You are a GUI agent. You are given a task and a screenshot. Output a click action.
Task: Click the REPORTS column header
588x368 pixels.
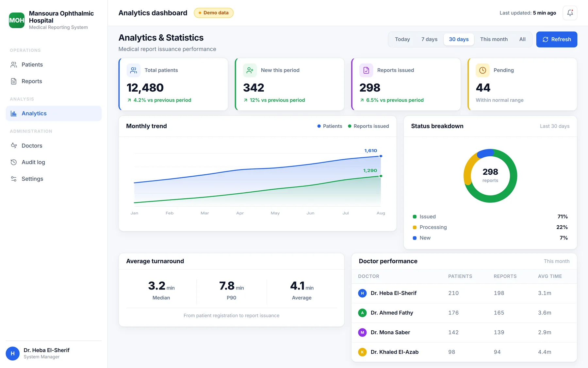[505, 276]
